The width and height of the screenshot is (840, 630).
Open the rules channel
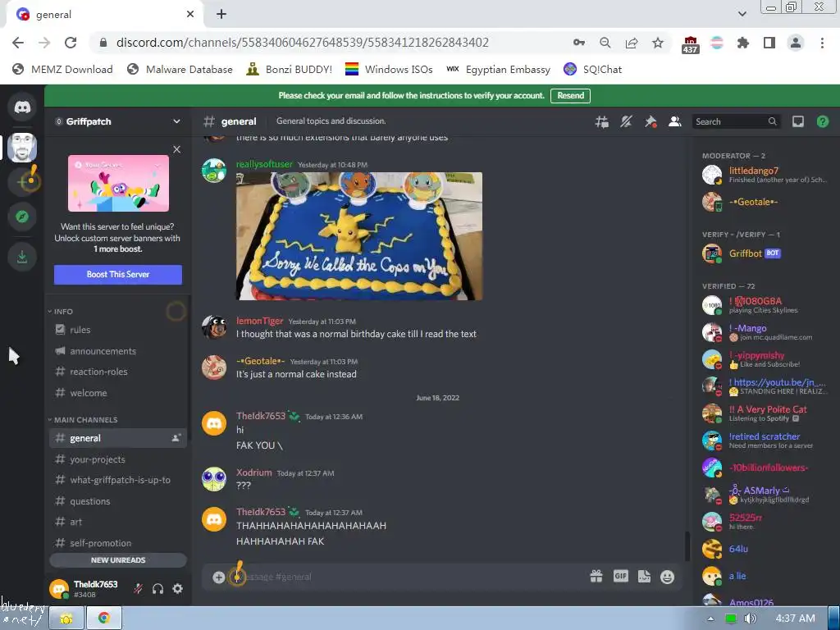(118, 330)
